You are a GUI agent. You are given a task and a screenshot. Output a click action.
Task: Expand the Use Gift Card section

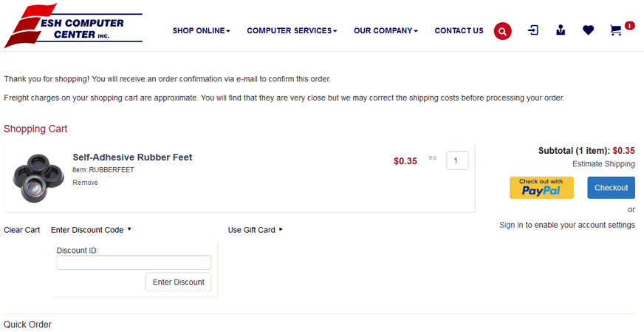click(x=255, y=230)
